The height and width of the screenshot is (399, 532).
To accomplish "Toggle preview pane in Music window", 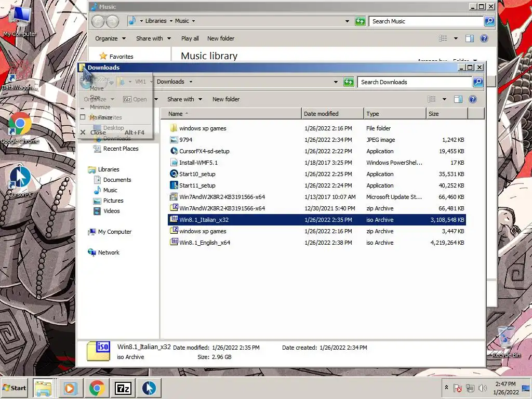I will (x=470, y=38).
